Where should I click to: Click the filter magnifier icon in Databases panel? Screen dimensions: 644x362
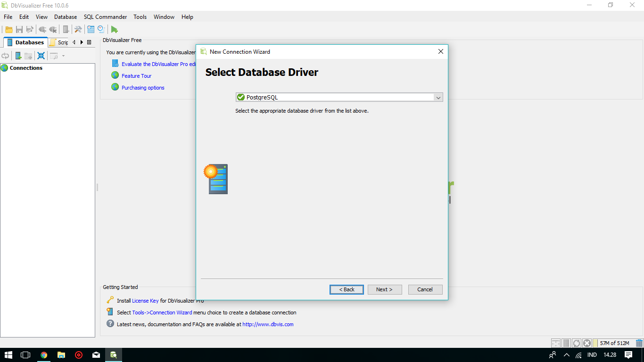pos(54,56)
